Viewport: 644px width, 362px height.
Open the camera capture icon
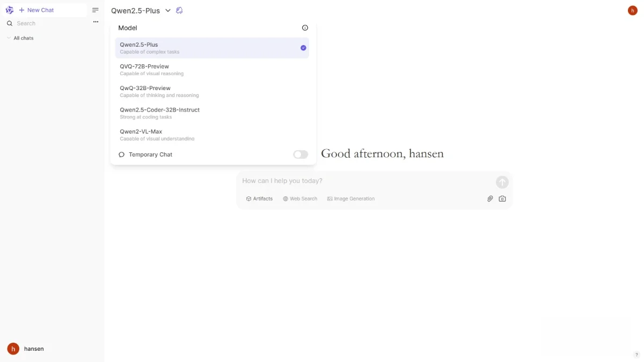(502, 198)
